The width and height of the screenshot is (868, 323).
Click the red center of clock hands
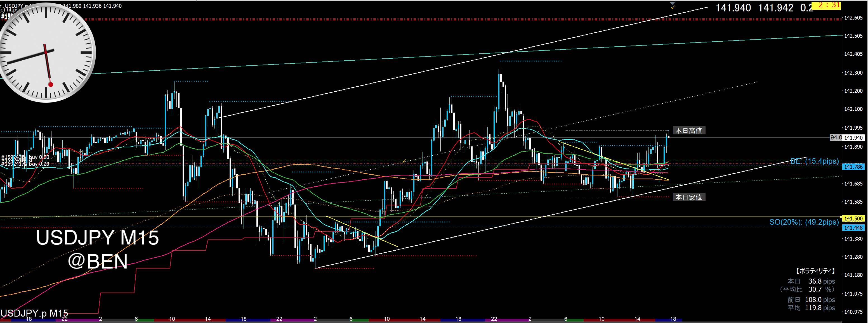coord(46,52)
